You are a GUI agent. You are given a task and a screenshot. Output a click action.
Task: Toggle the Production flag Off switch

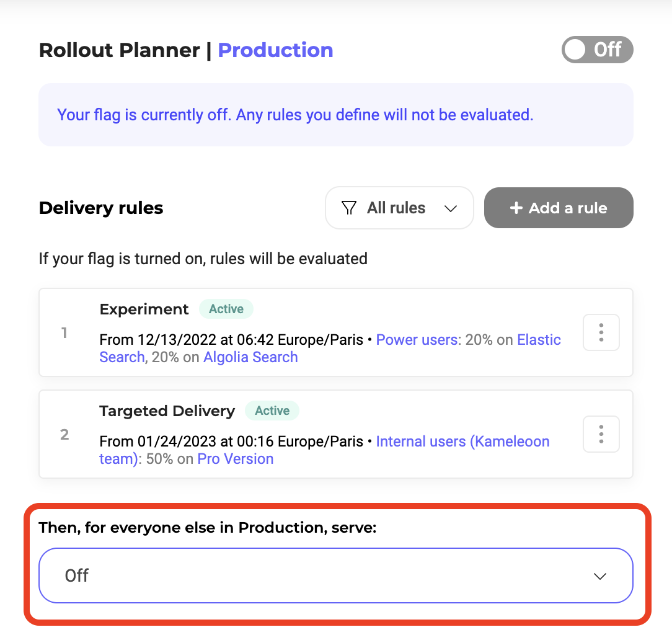tap(597, 50)
